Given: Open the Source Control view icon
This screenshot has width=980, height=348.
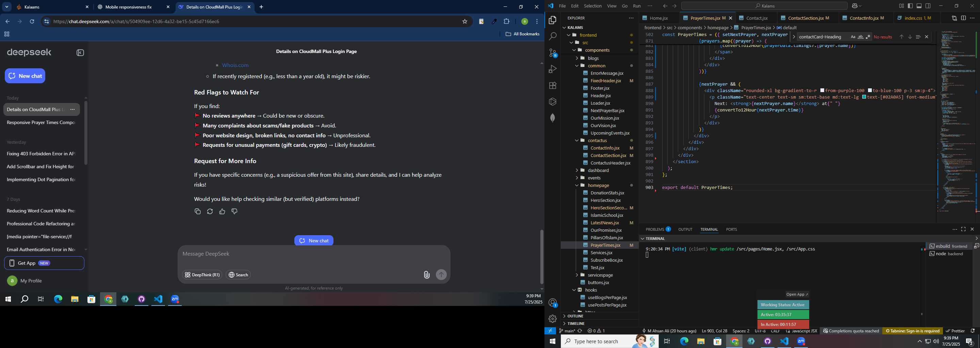Looking at the screenshot, I should point(552,53).
